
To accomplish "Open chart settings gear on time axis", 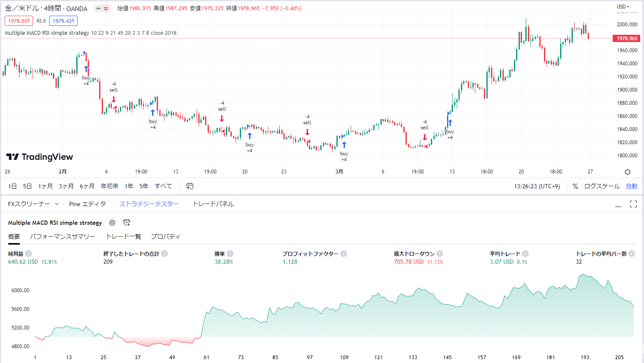I will (627, 172).
